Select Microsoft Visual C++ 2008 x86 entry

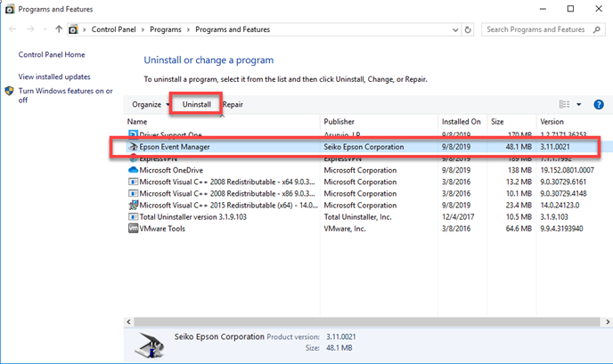pyautogui.click(x=227, y=194)
